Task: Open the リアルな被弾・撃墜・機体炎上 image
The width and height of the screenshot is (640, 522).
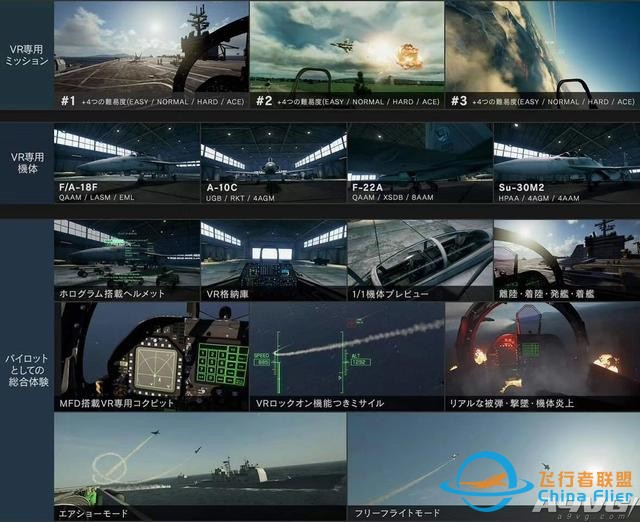Action: click(x=542, y=356)
